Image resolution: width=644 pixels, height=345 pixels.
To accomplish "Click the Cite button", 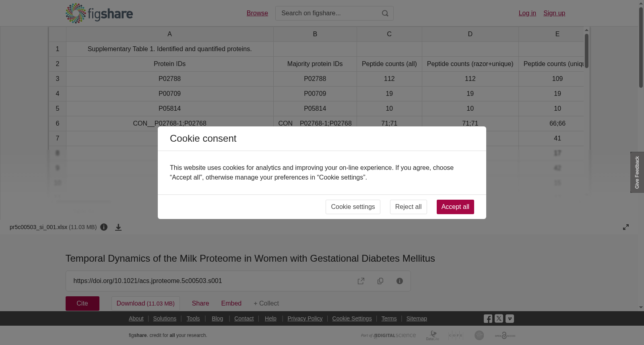I will click(83, 304).
